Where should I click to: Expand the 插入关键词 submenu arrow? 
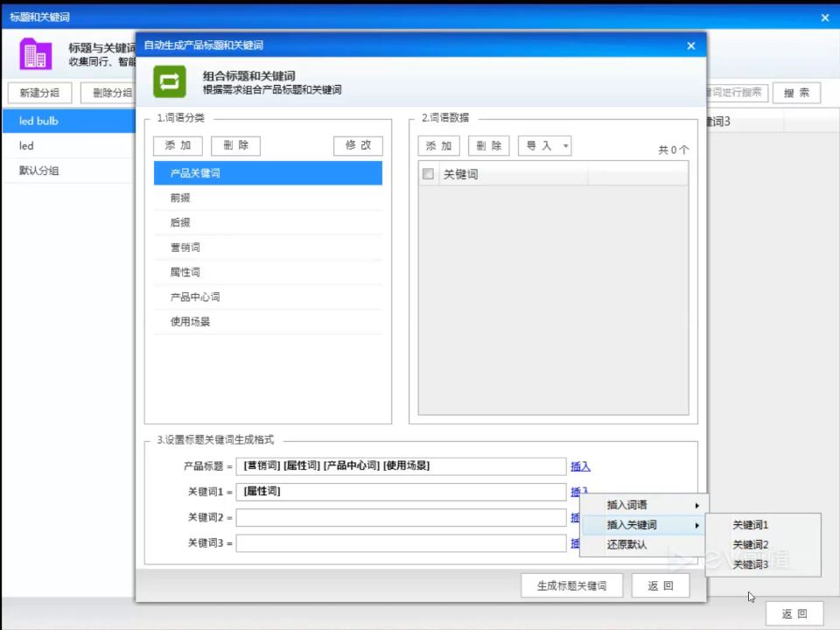click(x=697, y=525)
